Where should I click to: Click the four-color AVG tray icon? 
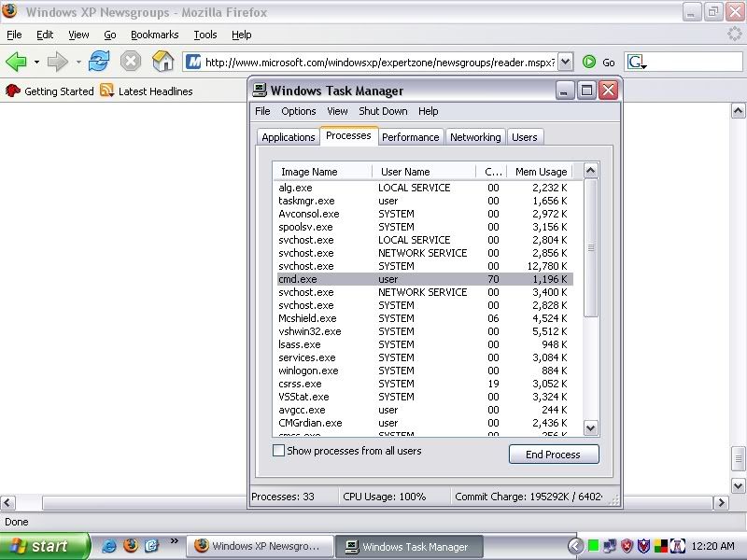point(661,546)
